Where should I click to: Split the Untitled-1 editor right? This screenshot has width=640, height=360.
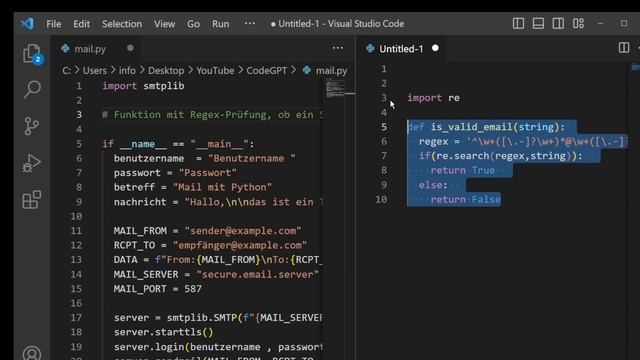tap(624, 48)
